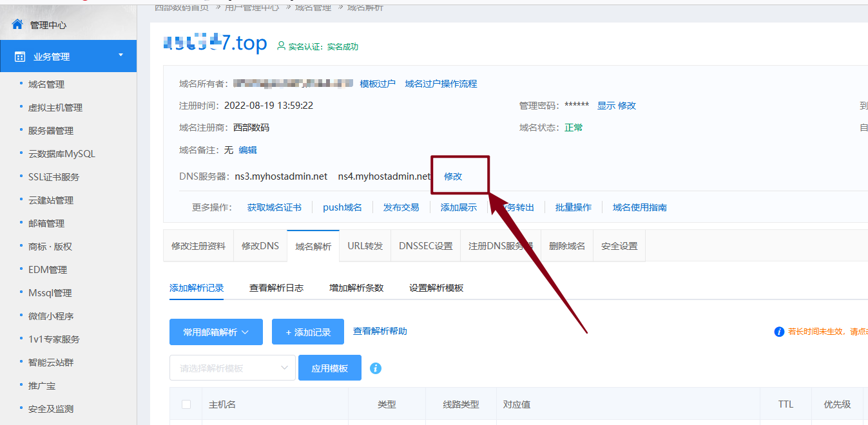Click the orange-row info icon near 若长时间未生效
Image resolution: width=868 pixels, height=425 pixels.
tap(778, 332)
